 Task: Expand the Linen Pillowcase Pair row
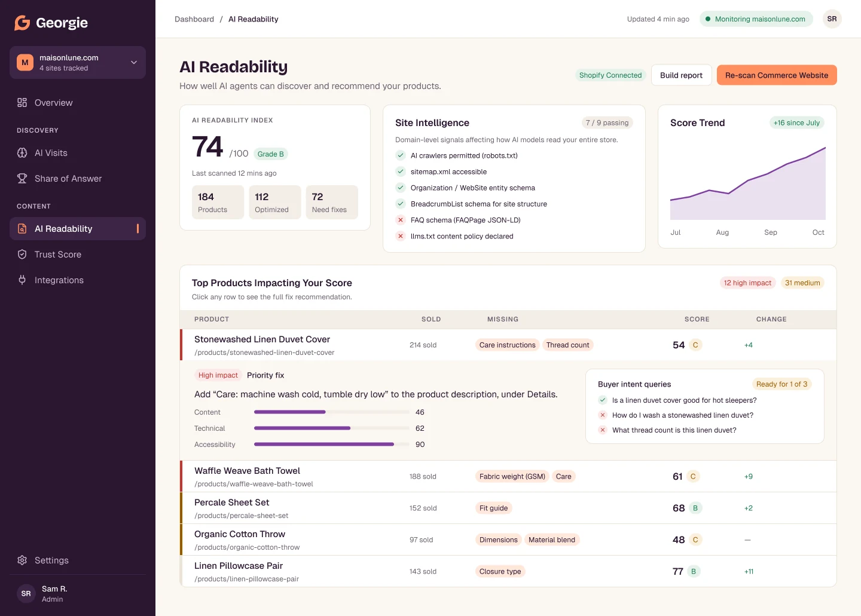point(508,571)
